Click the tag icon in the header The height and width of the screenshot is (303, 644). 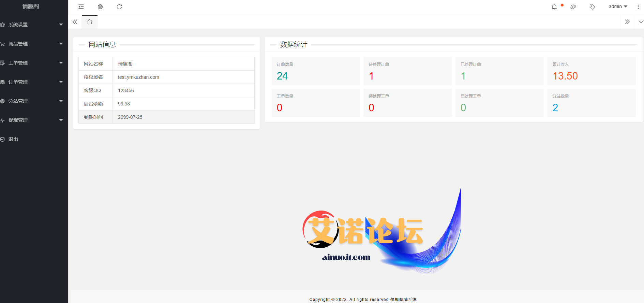(x=593, y=7)
